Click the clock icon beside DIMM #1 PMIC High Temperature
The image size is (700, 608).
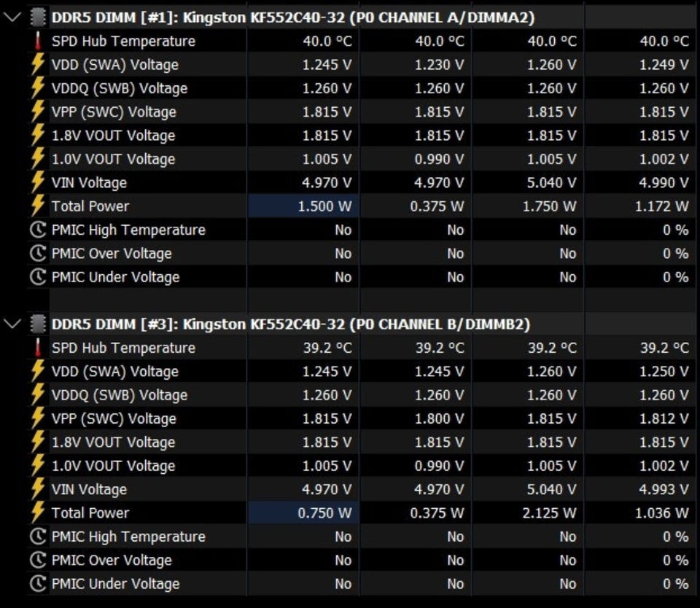[x=38, y=230]
